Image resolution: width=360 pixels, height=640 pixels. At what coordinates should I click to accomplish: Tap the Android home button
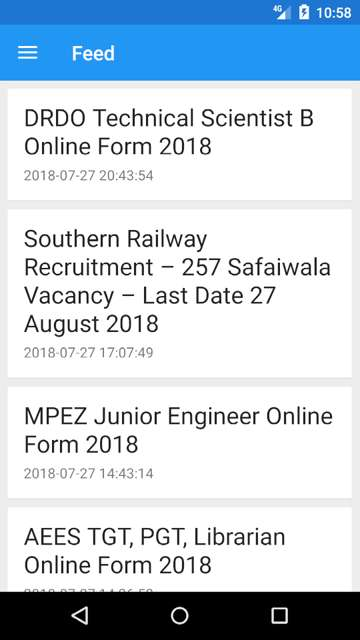180,616
